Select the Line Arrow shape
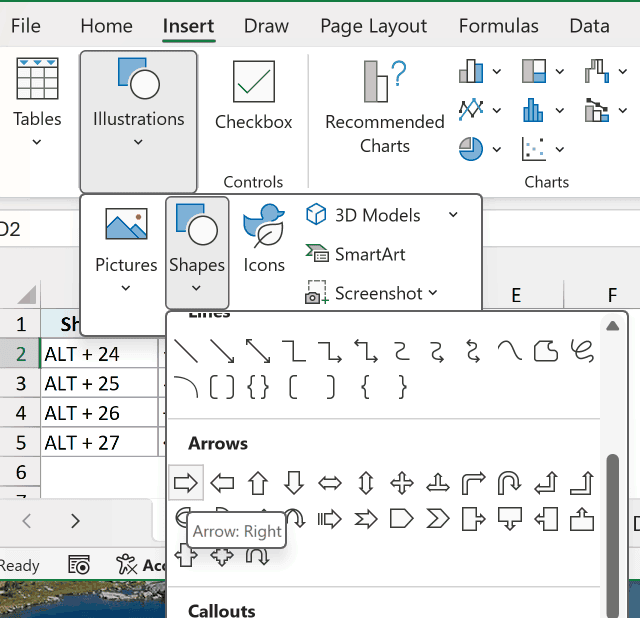 222,351
